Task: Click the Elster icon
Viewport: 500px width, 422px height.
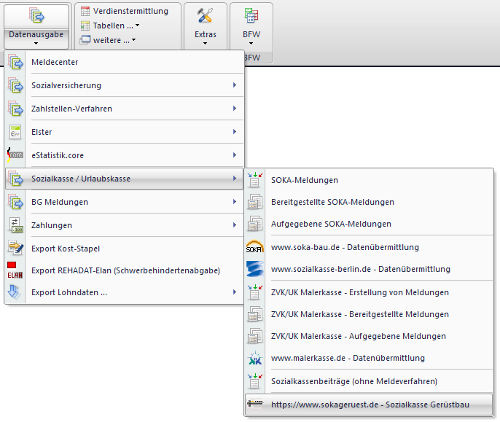Action: pyautogui.click(x=15, y=132)
